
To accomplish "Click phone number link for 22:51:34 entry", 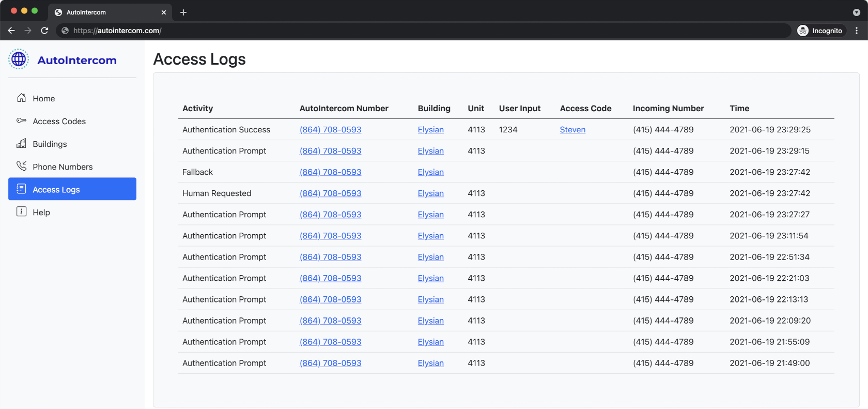I will [x=331, y=257].
